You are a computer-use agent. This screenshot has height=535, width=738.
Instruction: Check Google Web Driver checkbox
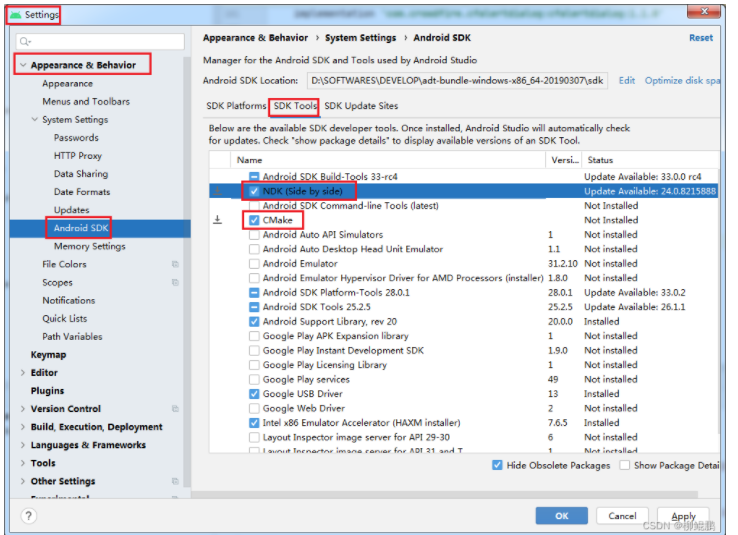pyautogui.click(x=254, y=408)
